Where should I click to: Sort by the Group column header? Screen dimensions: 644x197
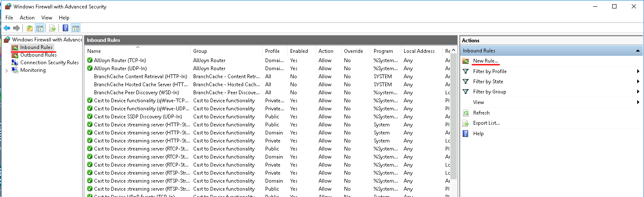[226, 51]
